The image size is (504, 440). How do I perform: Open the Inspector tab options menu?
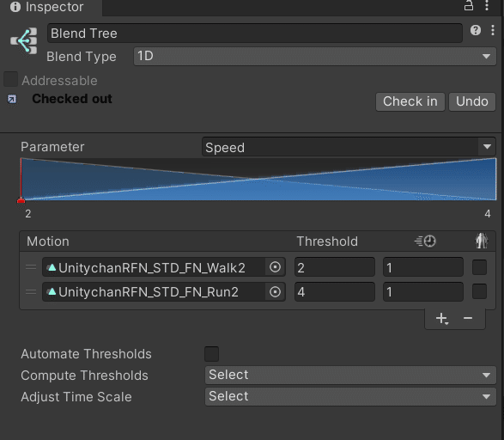pos(487,5)
